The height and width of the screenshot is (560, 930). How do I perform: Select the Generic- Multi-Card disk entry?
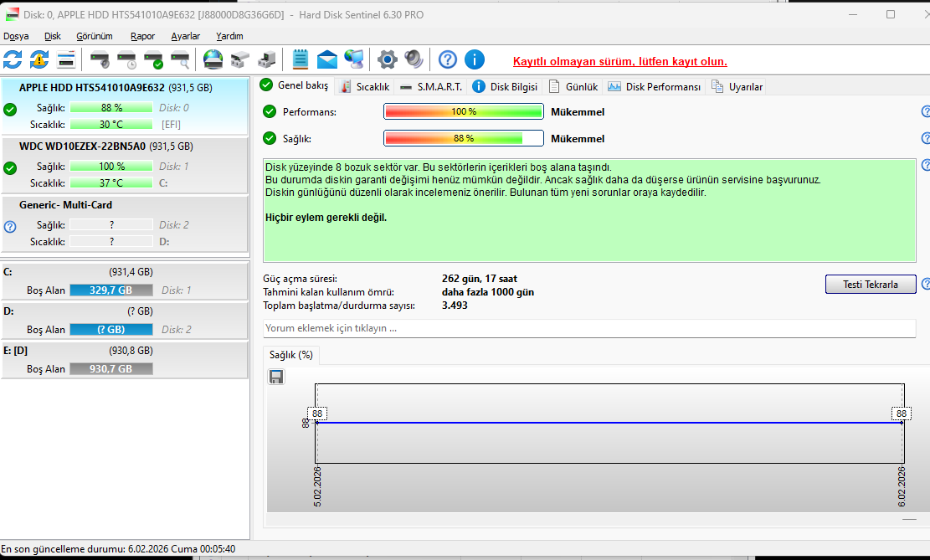(x=125, y=223)
